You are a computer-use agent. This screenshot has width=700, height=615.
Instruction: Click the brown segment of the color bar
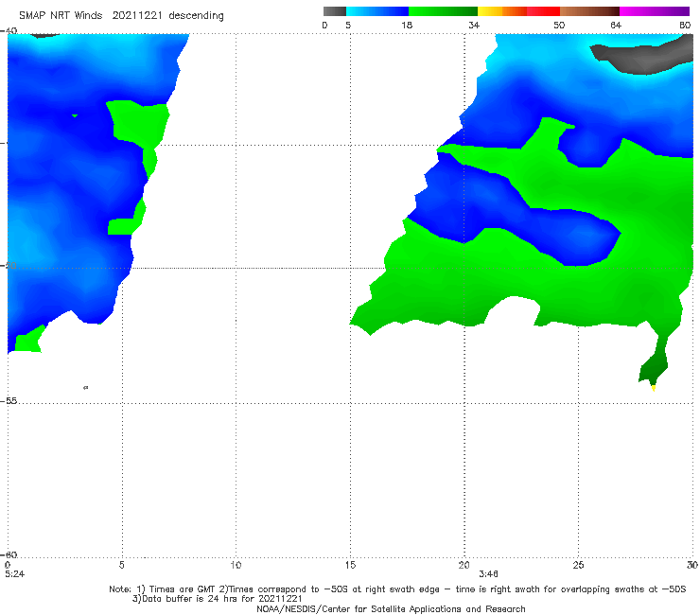tap(589, 11)
